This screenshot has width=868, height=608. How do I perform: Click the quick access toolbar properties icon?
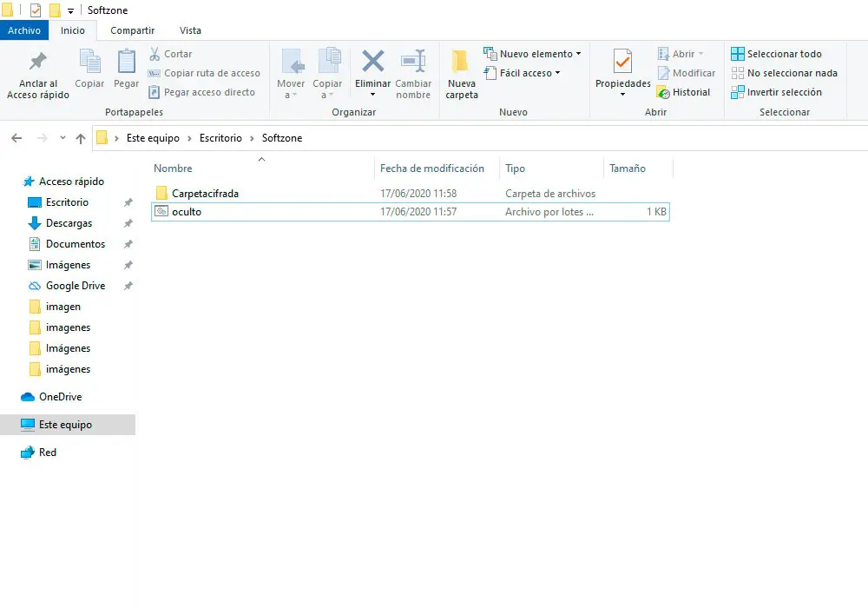coord(36,10)
